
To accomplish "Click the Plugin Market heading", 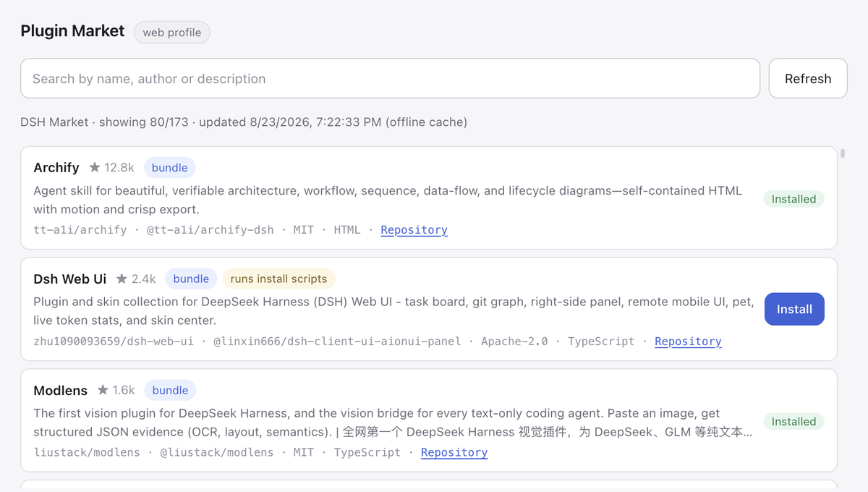I will pos(72,31).
